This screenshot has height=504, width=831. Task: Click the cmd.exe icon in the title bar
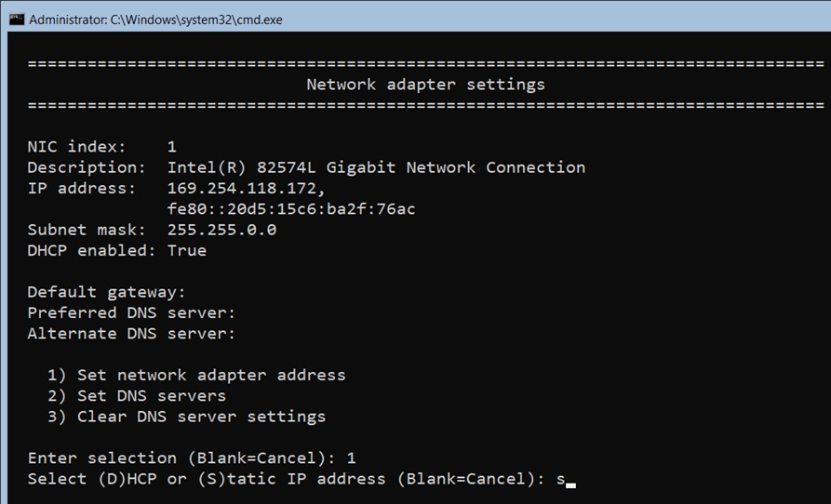pyautogui.click(x=17, y=20)
